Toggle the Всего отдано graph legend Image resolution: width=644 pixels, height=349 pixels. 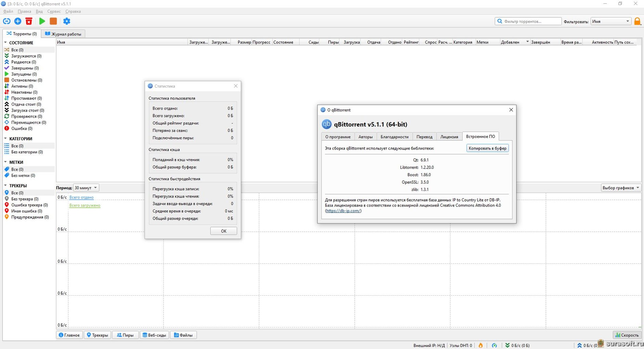(81, 197)
